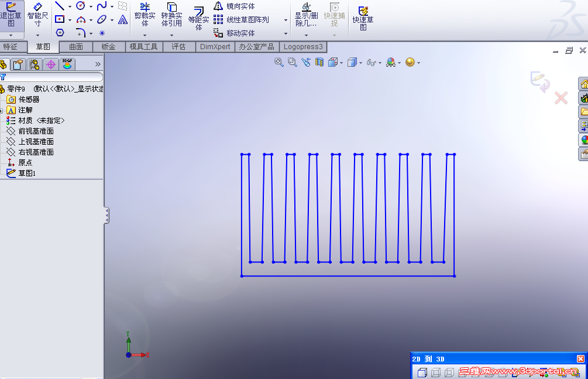Select the Arc sketch tool

81,19
